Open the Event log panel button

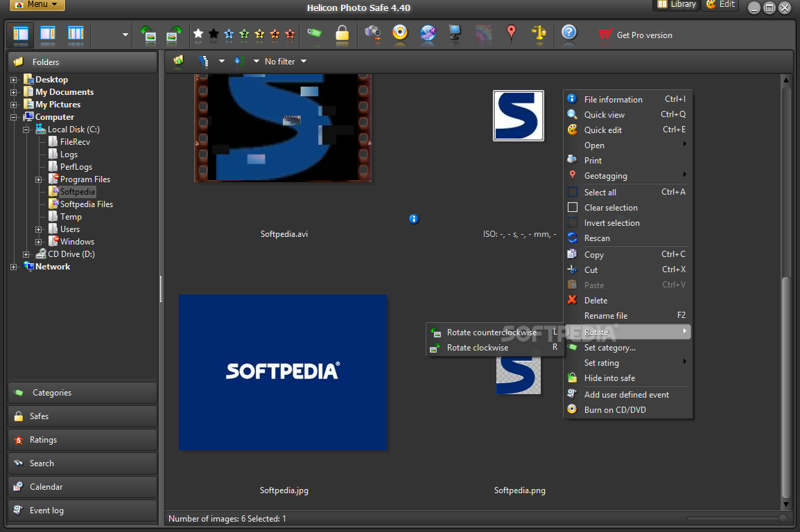pyautogui.click(x=82, y=510)
